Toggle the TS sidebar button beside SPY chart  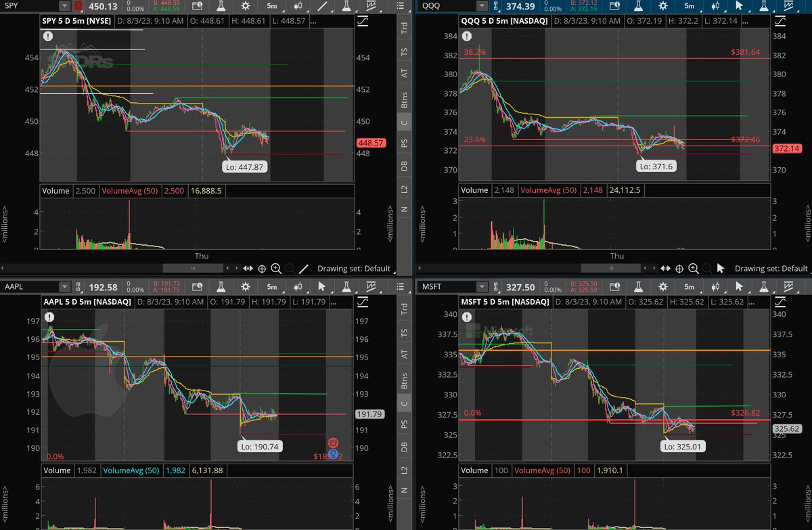pos(404,51)
